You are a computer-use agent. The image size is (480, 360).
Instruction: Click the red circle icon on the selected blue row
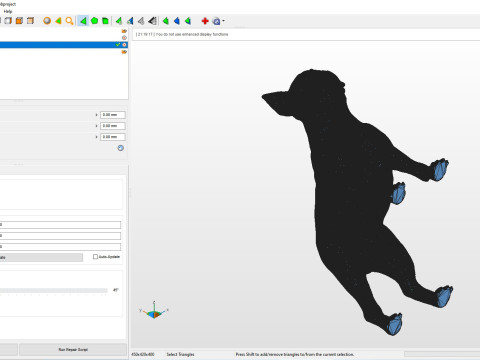pyautogui.click(x=124, y=45)
